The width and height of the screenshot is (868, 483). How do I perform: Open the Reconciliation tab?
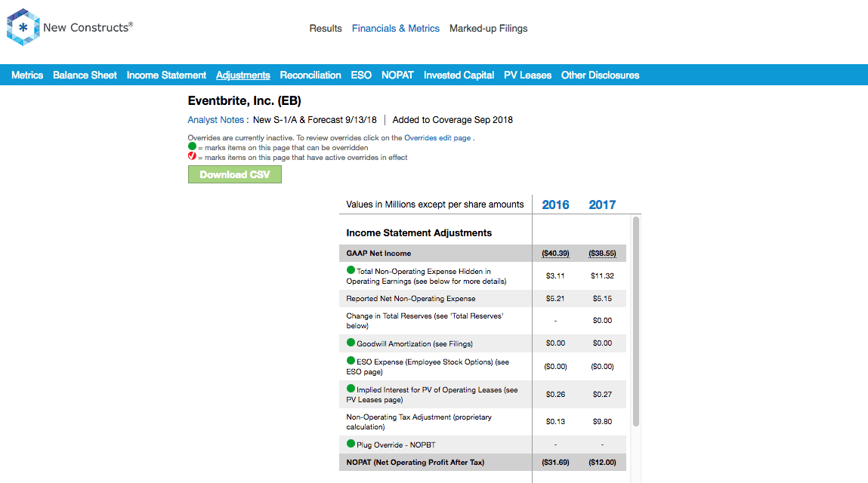click(x=310, y=75)
